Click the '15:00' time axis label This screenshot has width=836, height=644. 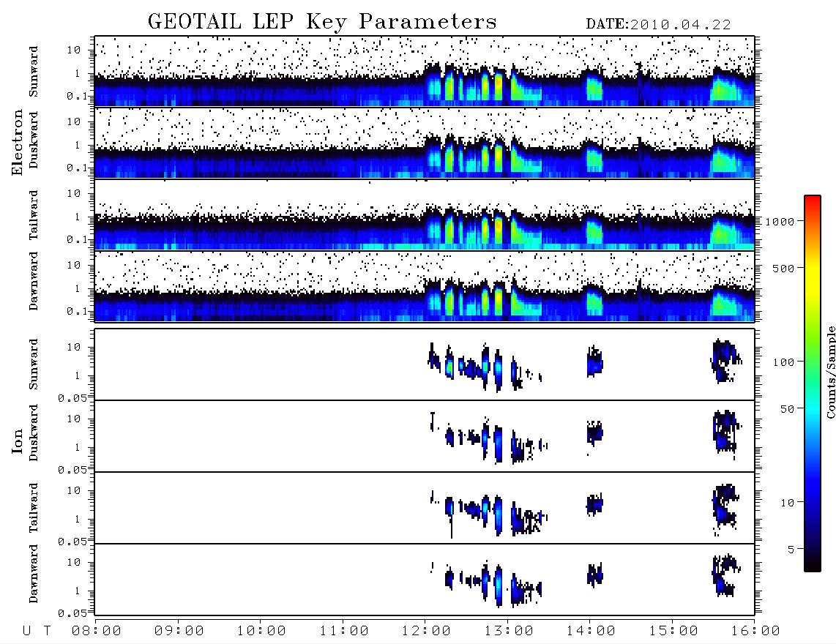(x=673, y=632)
